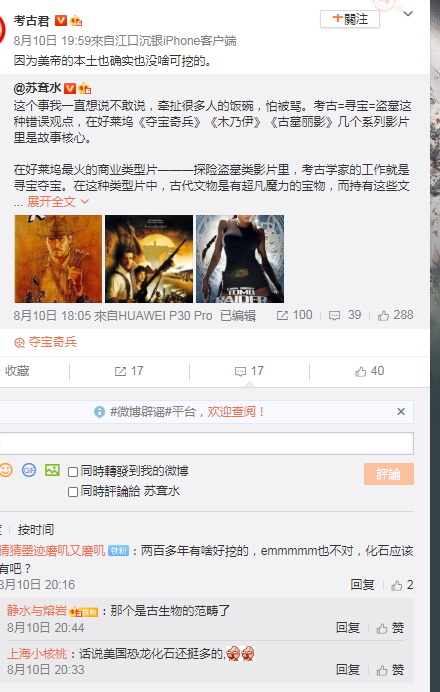The image size is (440, 692).
Task: Tick 同時評論給 苏鸢水 checkbox
Action: [73, 492]
